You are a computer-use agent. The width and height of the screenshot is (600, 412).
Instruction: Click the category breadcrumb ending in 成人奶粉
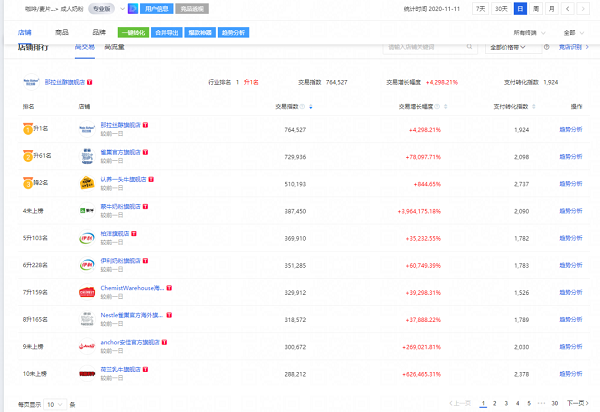pyautogui.click(x=54, y=8)
